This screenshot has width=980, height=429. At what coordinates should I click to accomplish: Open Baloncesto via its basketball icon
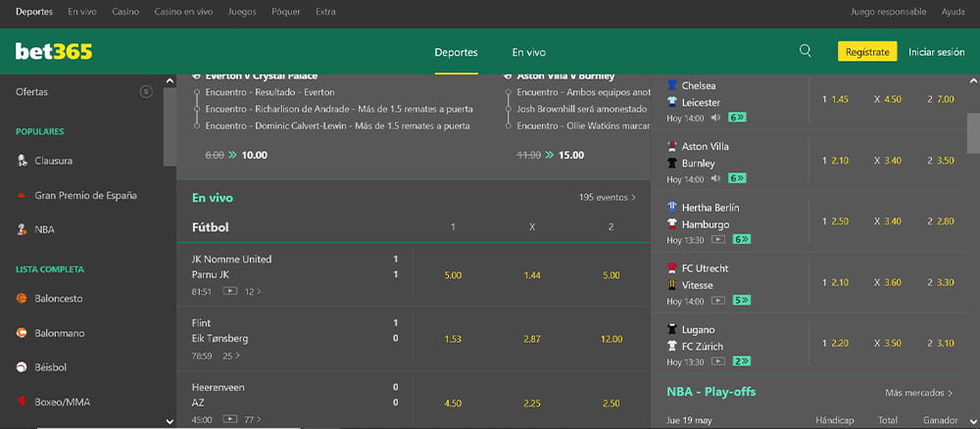[x=22, y=299]
